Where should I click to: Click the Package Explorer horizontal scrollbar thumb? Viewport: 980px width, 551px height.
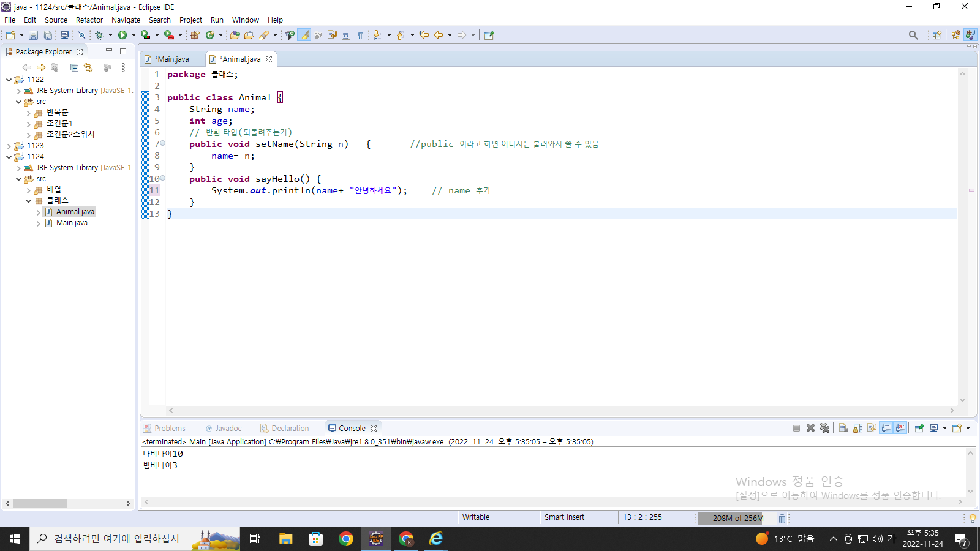[40, 503]
